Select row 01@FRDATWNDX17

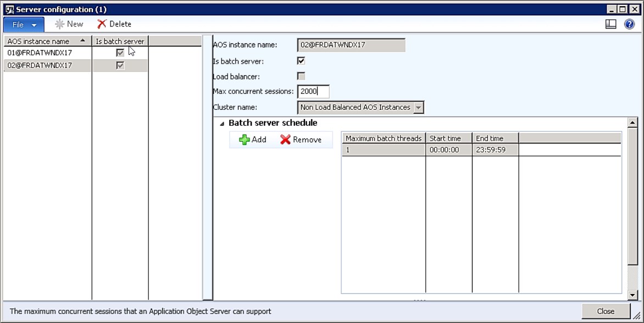47,53
